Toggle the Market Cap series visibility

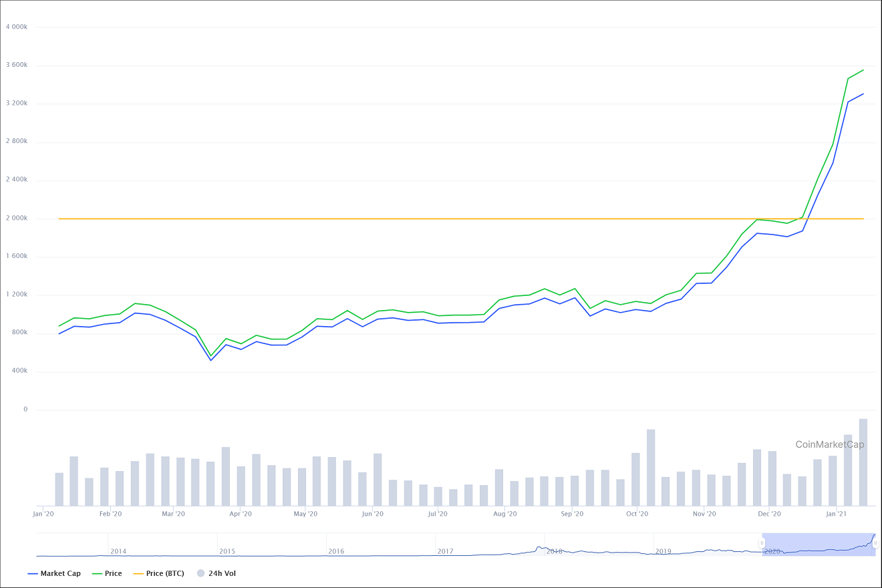coord(61,573)
